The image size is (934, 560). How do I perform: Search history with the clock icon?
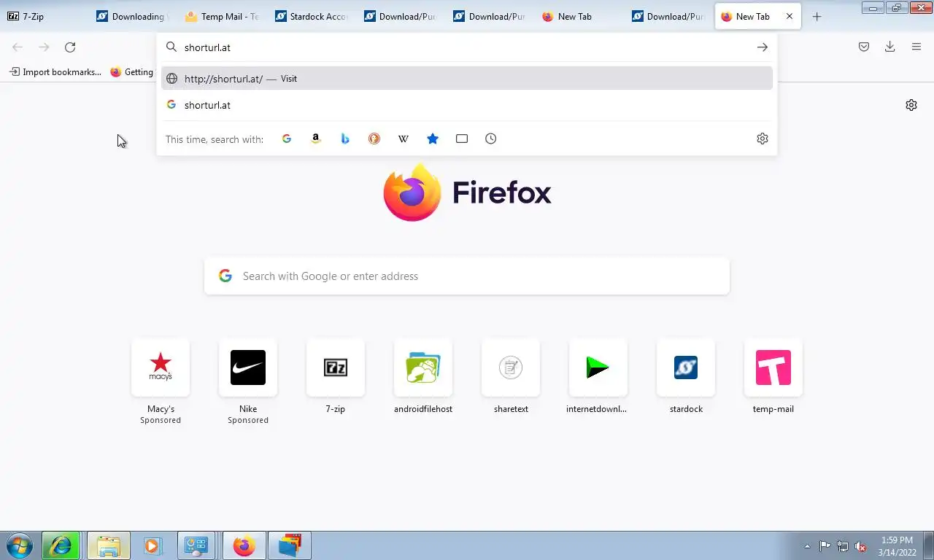click(x=491, y=139)
